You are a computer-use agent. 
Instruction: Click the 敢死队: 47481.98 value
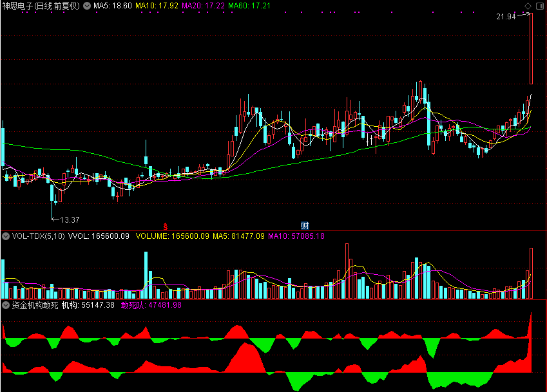click(151, 305)
